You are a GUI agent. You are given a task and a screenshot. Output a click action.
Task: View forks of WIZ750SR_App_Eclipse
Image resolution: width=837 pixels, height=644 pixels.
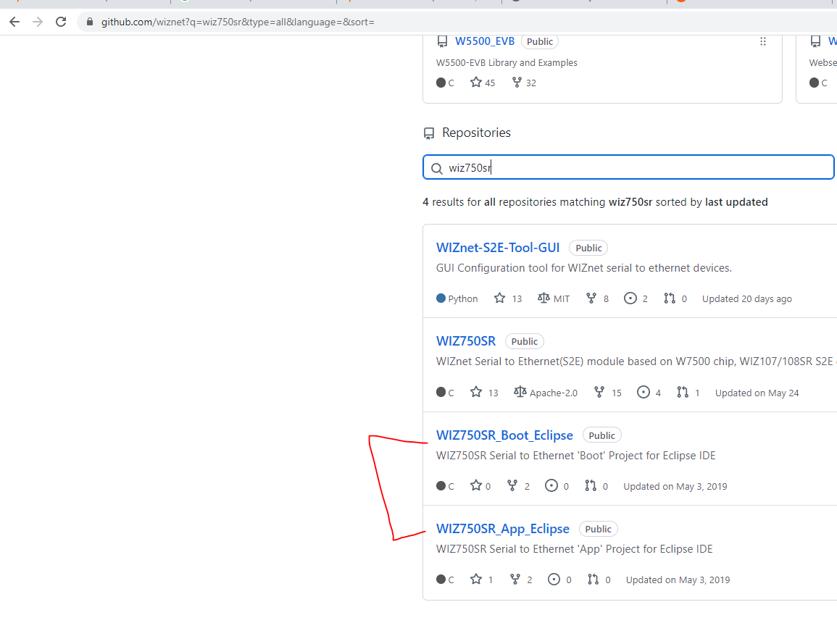[x=521, y=580]
